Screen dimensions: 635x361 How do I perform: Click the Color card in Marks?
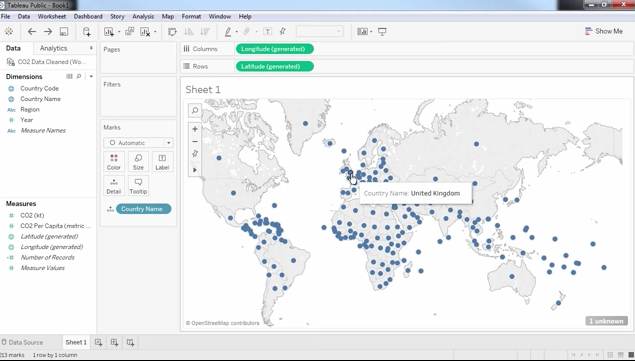[x=114, y=162]
